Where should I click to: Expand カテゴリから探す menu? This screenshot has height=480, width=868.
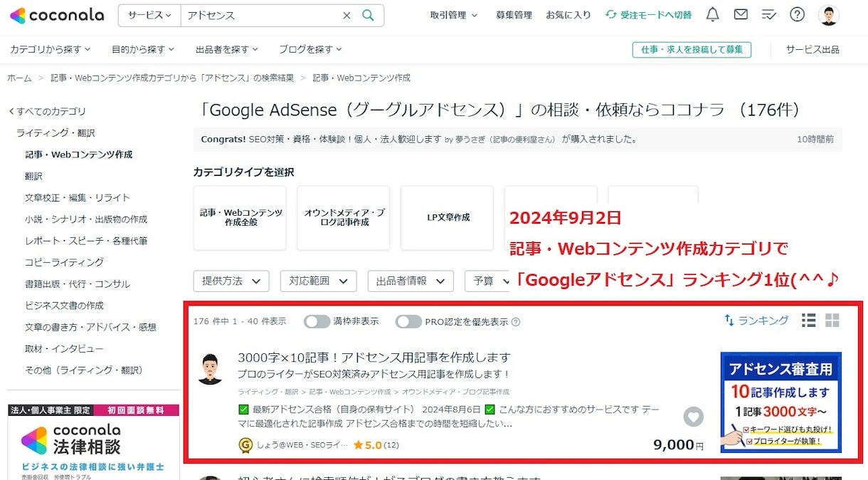point(51,49)
